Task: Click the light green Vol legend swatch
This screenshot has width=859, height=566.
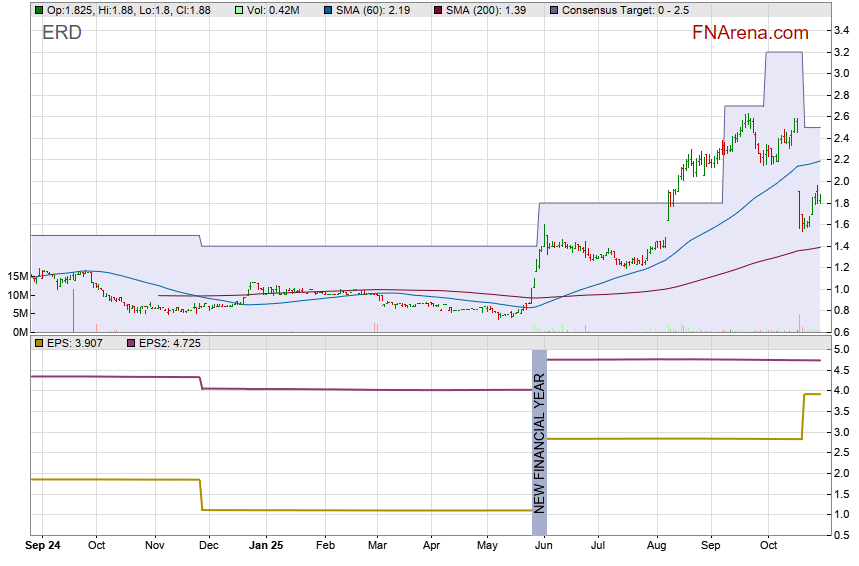Action: 238,9
